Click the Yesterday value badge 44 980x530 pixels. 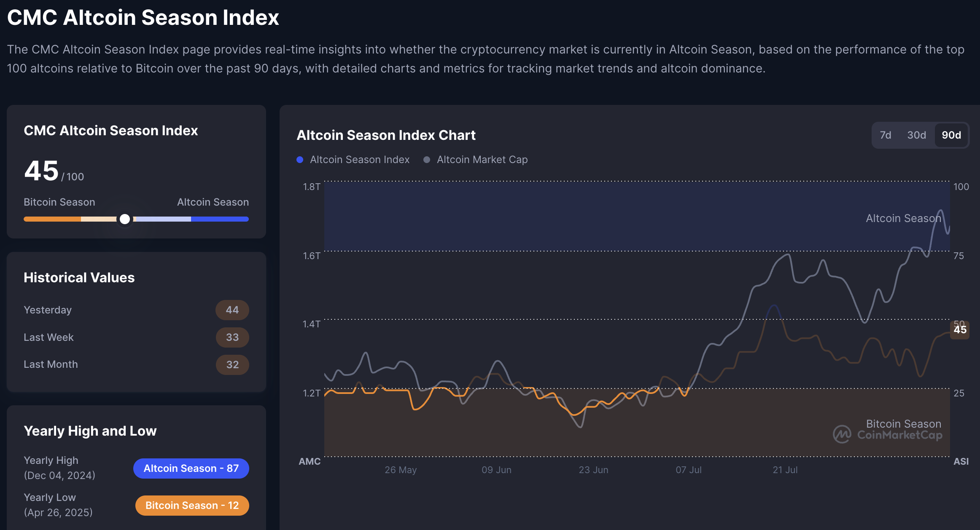232,310
